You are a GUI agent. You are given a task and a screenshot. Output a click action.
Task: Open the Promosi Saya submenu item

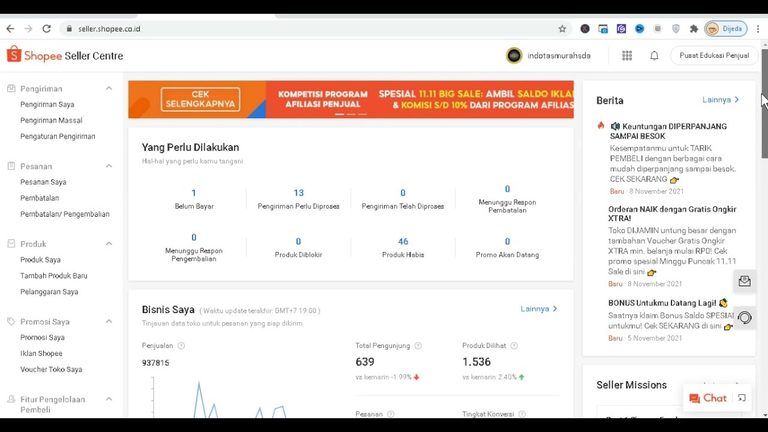[x=42, y=337]
